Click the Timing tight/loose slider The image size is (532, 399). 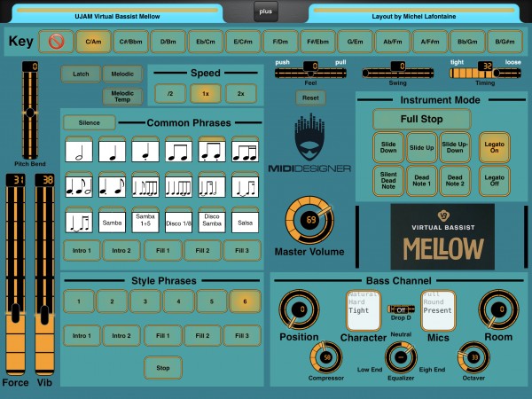tap(485, 73)
